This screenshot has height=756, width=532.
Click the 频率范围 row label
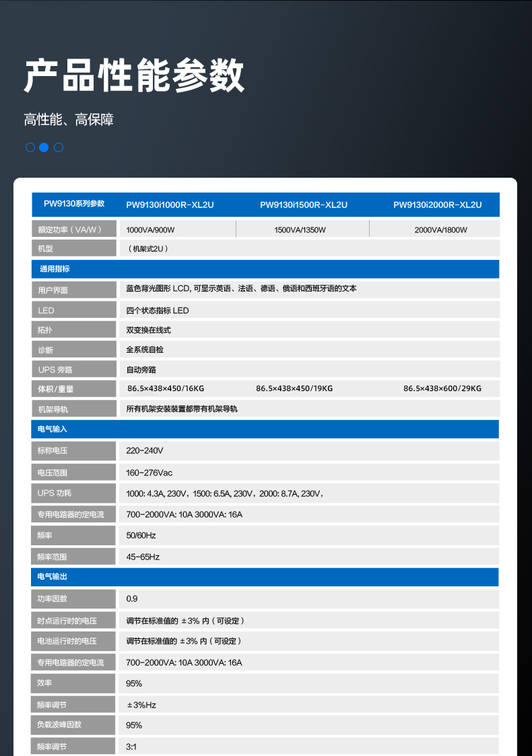(x=73, y=556)
